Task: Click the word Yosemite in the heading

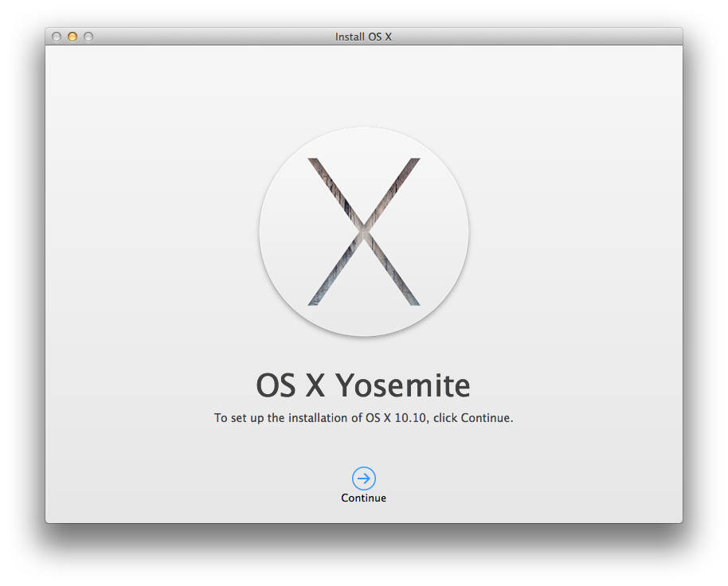Action: (403, 385)
